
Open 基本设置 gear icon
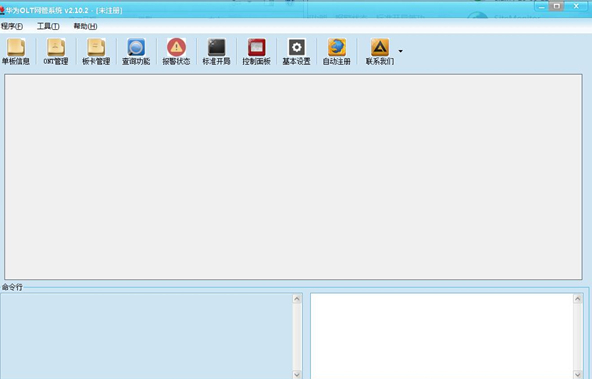(296, 51)
